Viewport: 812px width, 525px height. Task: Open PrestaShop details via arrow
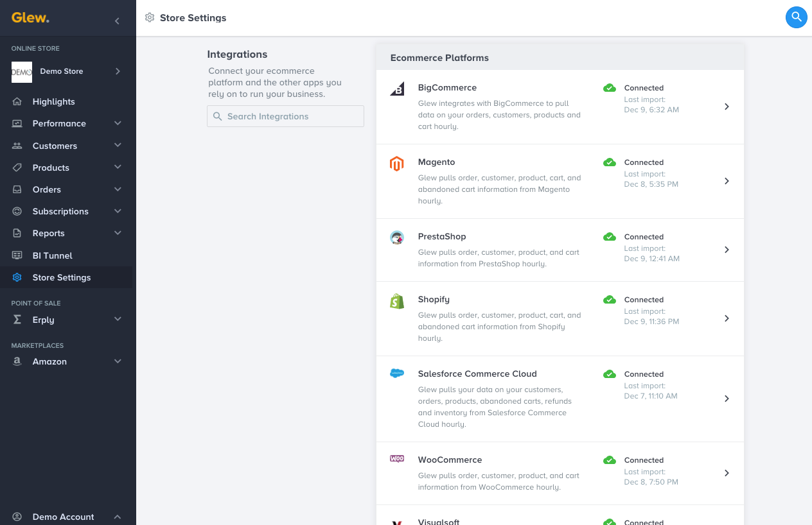coord(727,250)
